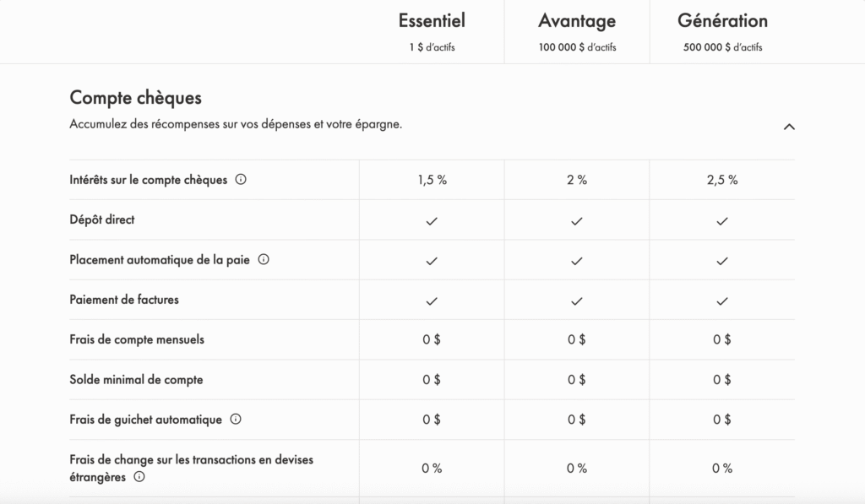This screenshot has width=865, height=504.
Task: Expand the Compte chèques details panel
Action: [790, 126]
